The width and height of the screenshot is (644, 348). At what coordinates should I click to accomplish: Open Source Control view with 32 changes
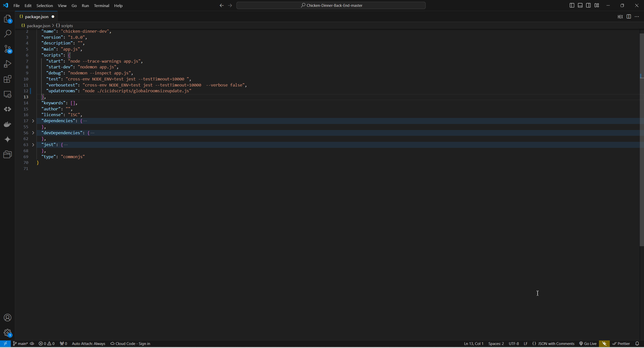coord(8,49)
